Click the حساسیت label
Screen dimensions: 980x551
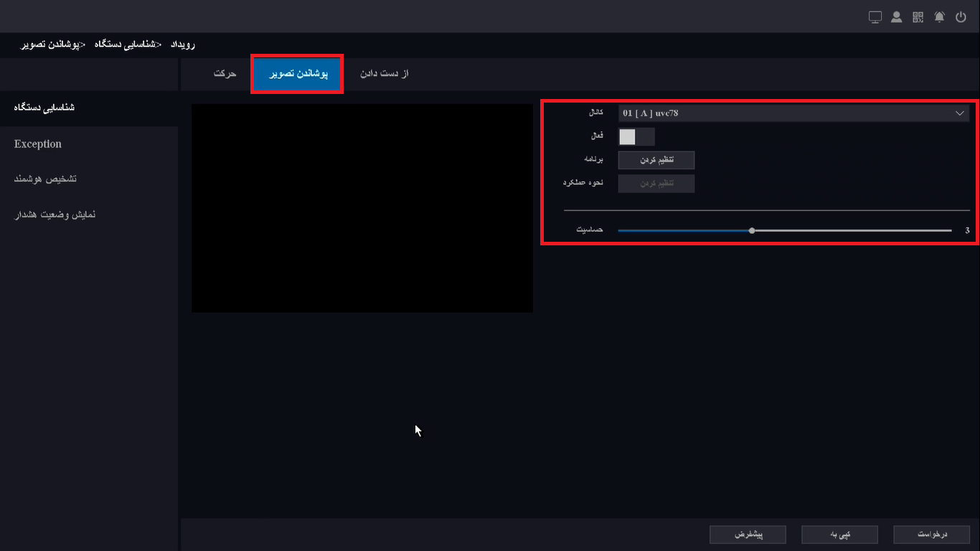tap(590, 230)
